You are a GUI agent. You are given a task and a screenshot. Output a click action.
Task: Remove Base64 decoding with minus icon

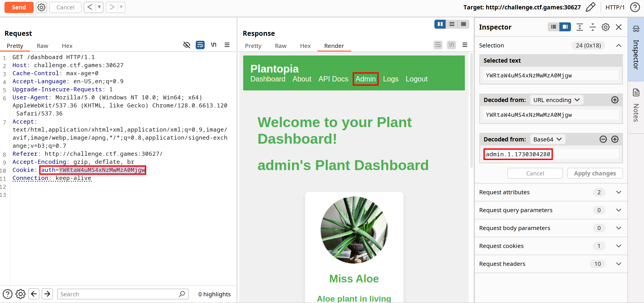coord(603,139)
